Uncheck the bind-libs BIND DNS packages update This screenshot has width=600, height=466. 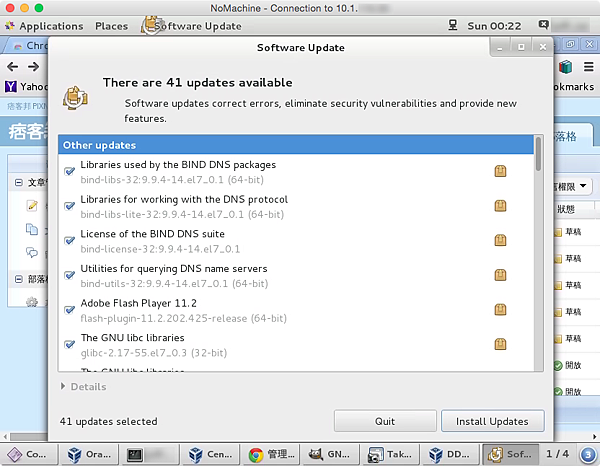click(69, 171)
